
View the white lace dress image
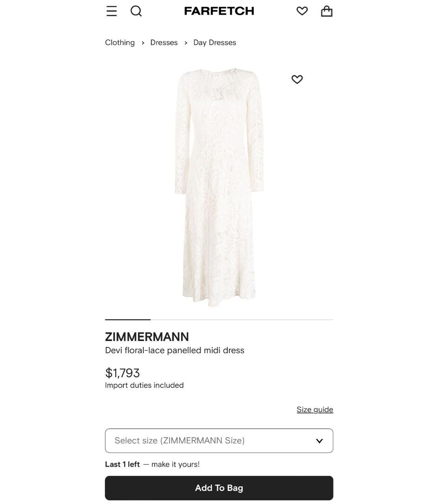tap(219, 187)
